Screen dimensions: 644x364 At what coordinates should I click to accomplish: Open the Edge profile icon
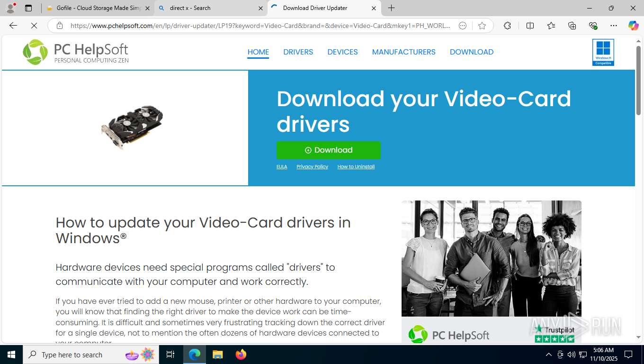click(10, 8)
